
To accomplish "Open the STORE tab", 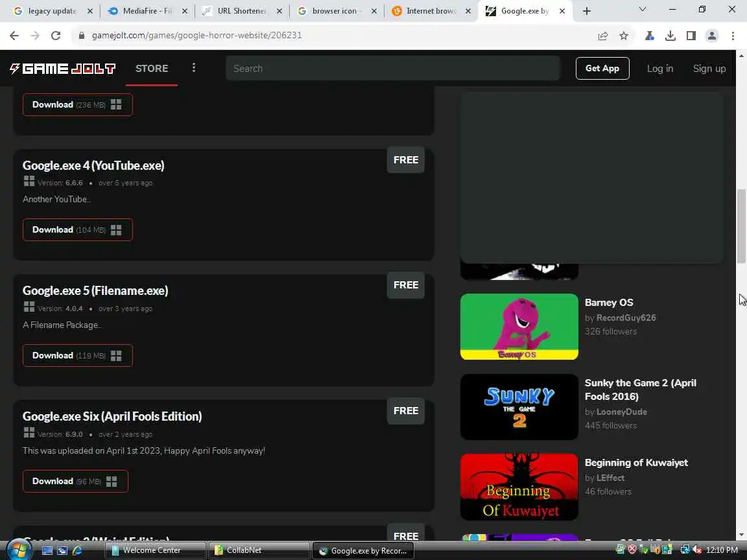I will tap(152, 69).
